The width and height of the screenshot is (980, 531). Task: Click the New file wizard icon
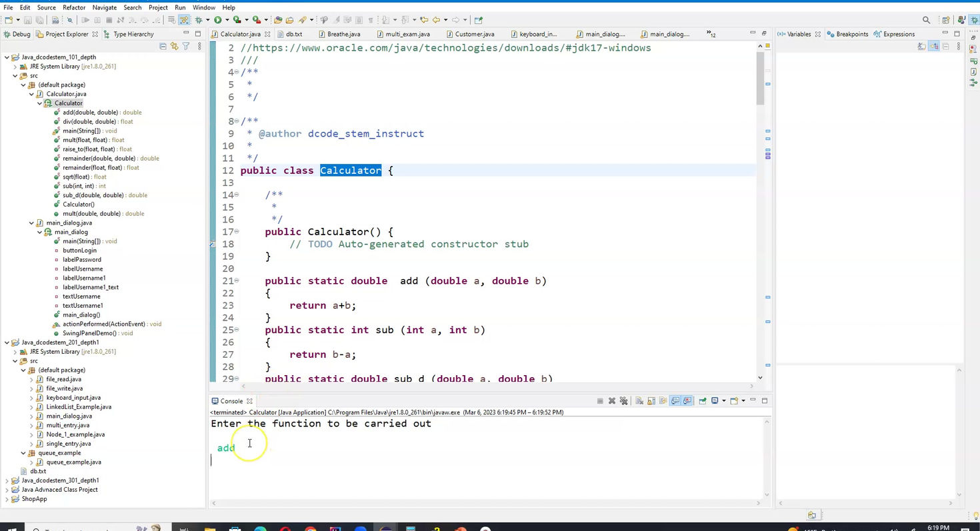point(8,20)
